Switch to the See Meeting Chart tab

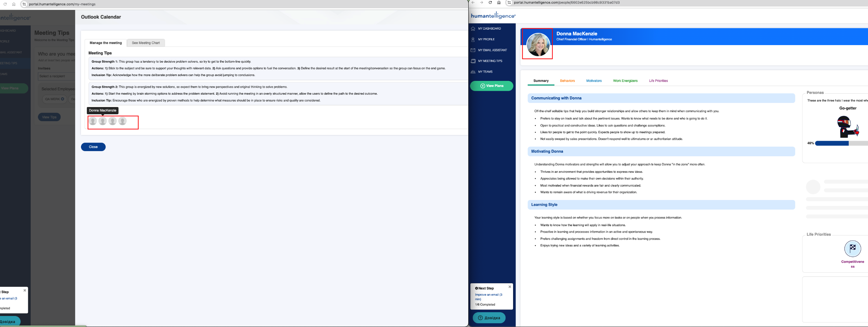click(x=146, y=43)
